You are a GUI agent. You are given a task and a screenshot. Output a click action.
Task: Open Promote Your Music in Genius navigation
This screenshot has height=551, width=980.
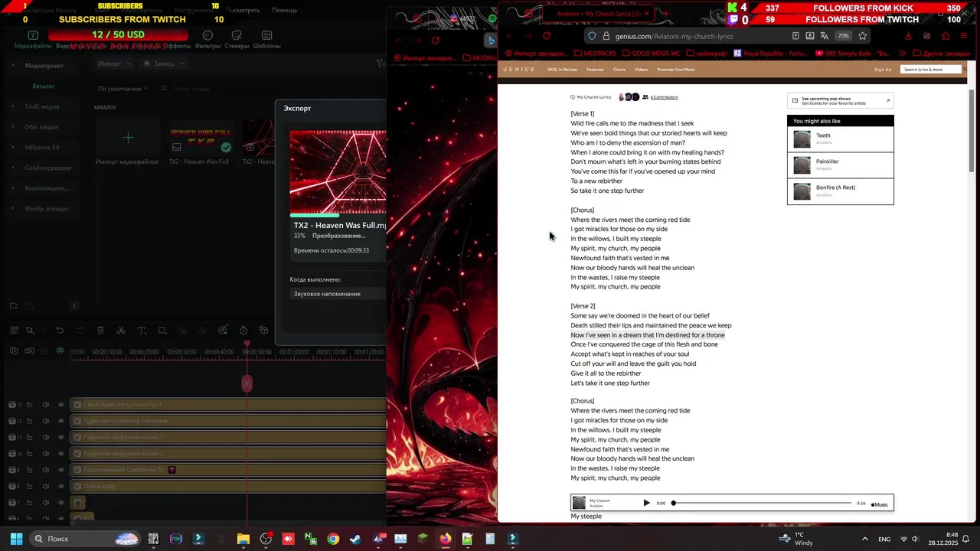(x=676, y=70)
